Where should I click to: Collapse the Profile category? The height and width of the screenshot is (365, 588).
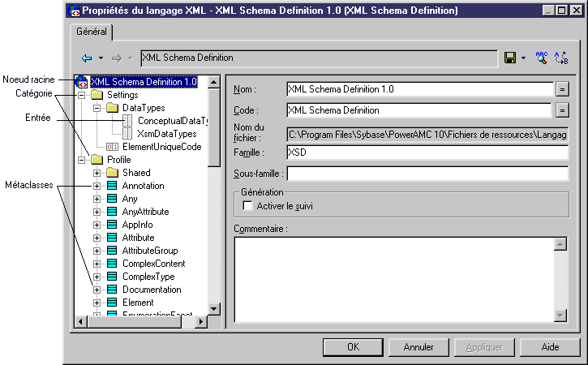click(x=81, y=160)
